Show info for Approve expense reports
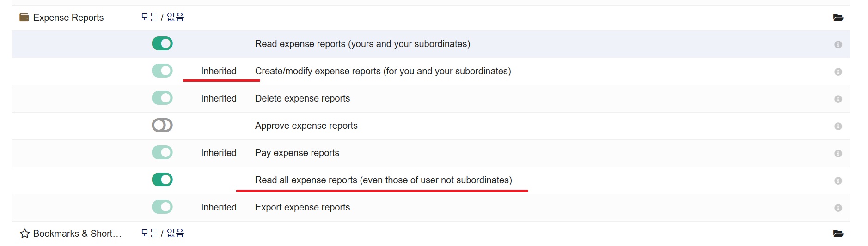 (838, 126)
